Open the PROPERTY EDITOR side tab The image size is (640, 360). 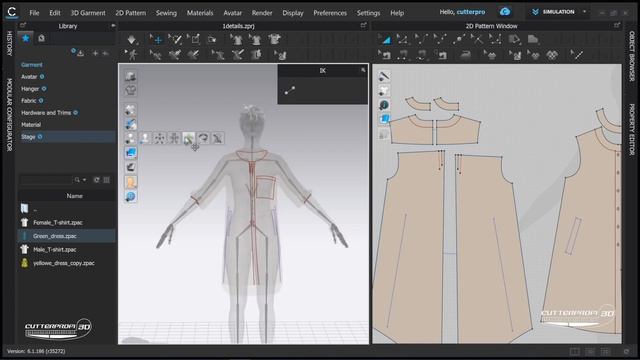[631, 129]
